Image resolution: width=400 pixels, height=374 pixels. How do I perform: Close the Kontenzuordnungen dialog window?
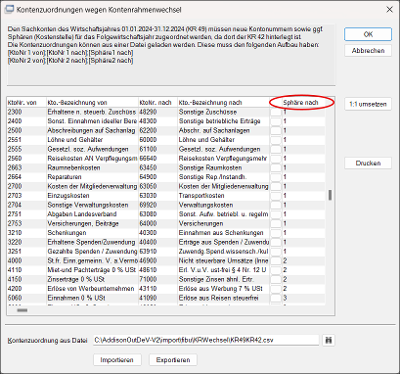(389, 10)
